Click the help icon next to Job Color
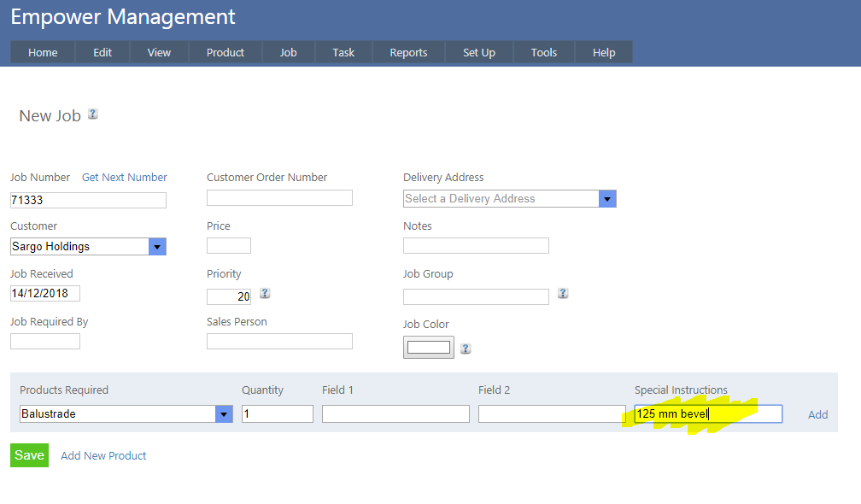 point(466,349)
